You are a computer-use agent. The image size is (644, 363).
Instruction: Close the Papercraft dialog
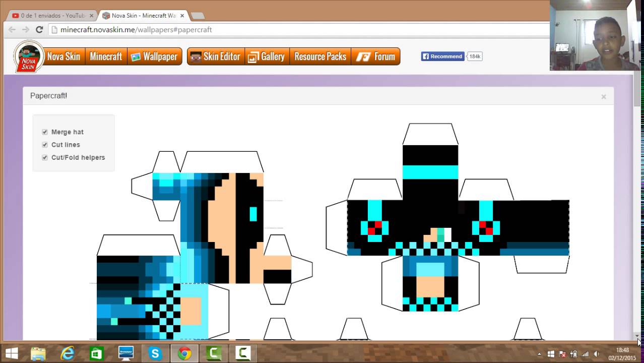tap(603, 96)
